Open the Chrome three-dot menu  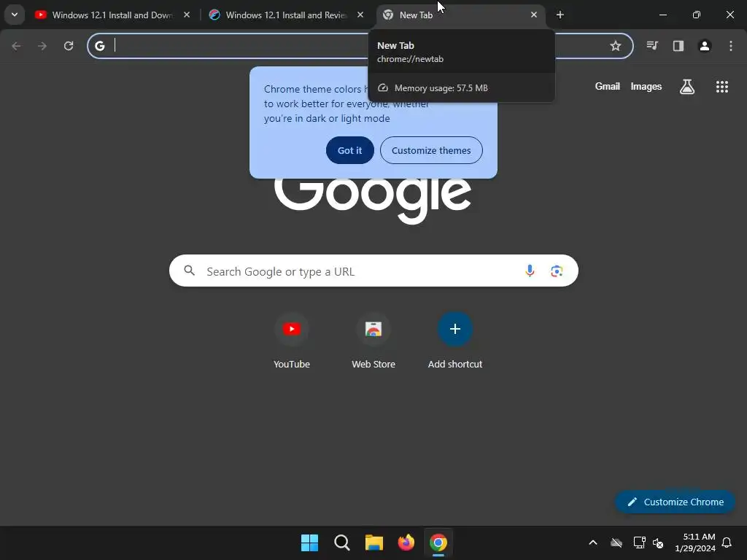coord(731,46)
